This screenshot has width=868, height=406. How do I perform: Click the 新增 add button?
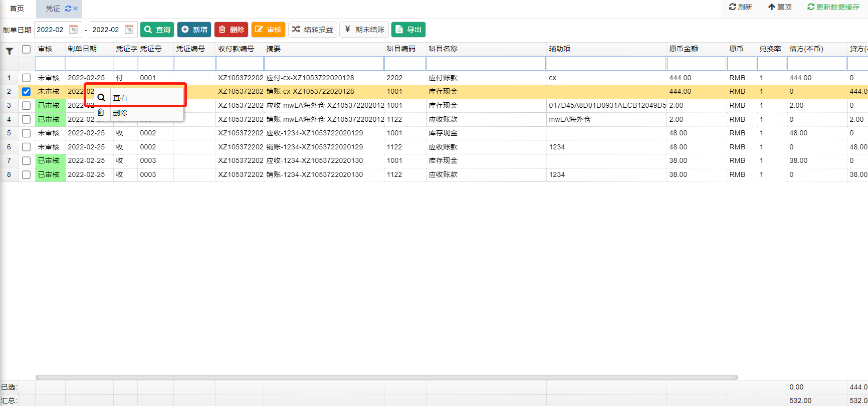point(194,30)
